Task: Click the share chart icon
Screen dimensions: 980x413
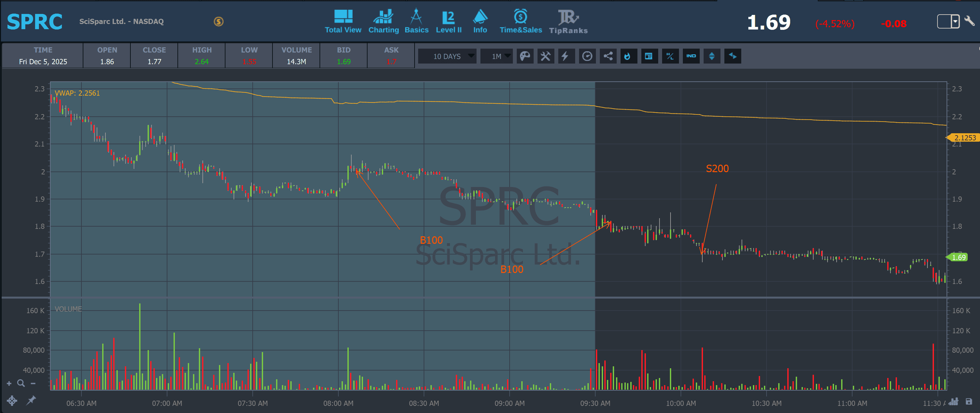Action: (608, 56)
